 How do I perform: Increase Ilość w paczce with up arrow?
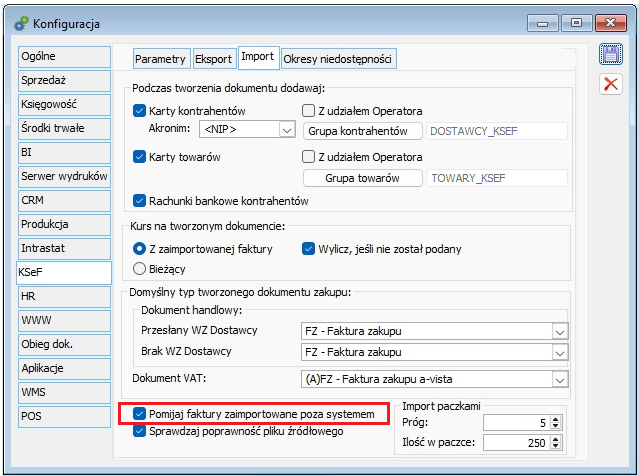[x=555, y=439]
